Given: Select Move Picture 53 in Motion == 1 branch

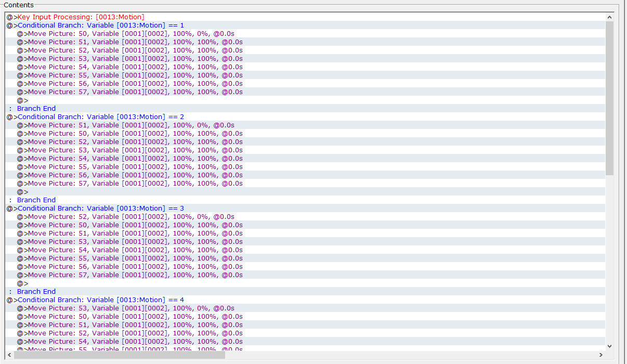Looking at the screenshot, I should 306,59.
